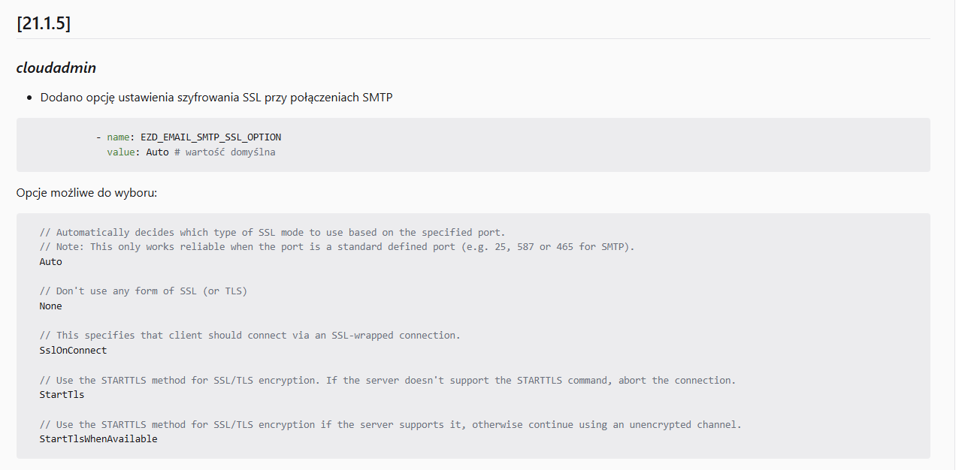This screenshot has width=980, height=470.
Task: Click the SSL-wrapped connection comment line
Action: (250, 336)
